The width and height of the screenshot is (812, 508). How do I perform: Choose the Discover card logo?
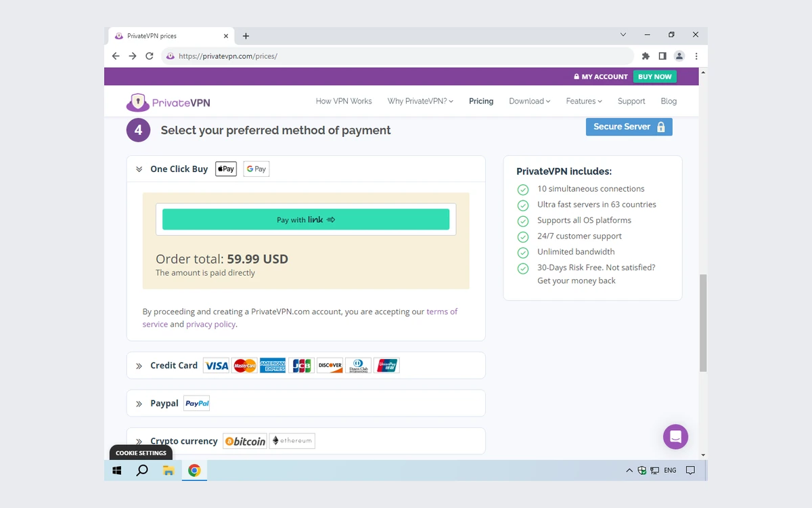[330, 366]
